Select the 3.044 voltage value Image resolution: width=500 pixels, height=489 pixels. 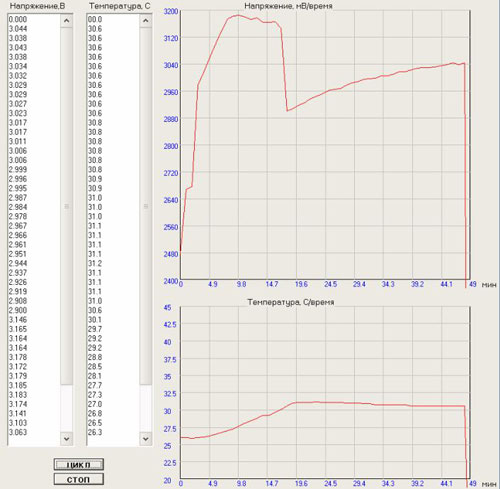pos(18,29)
